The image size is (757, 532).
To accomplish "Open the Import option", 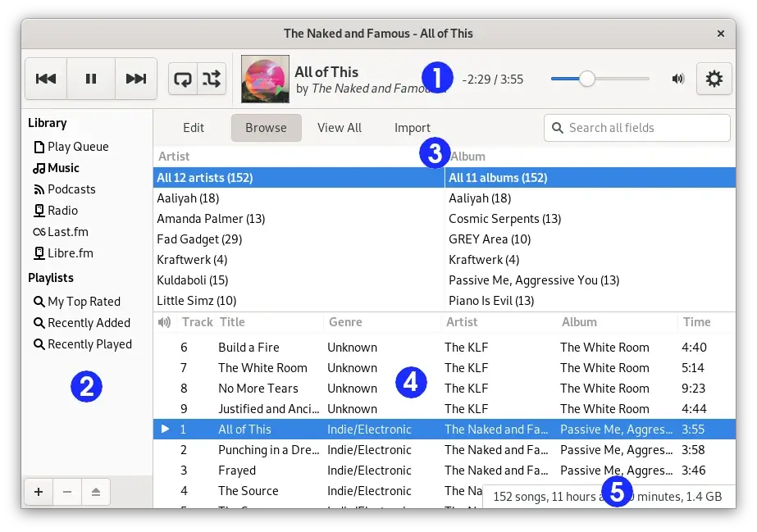I will pyautogui.click(x=412, y=128).
